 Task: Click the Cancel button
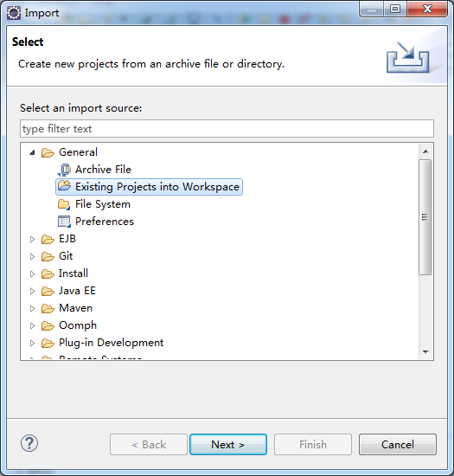click(398, 445)
